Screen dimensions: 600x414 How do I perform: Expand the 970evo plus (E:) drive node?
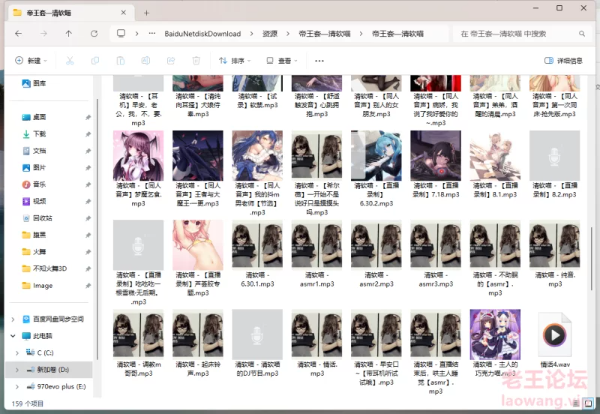17,386
